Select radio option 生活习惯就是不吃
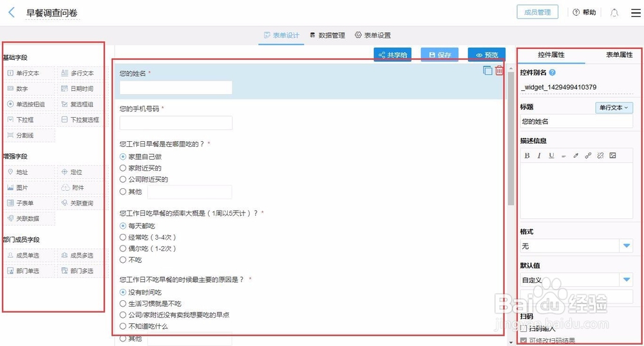 [123, 303]
